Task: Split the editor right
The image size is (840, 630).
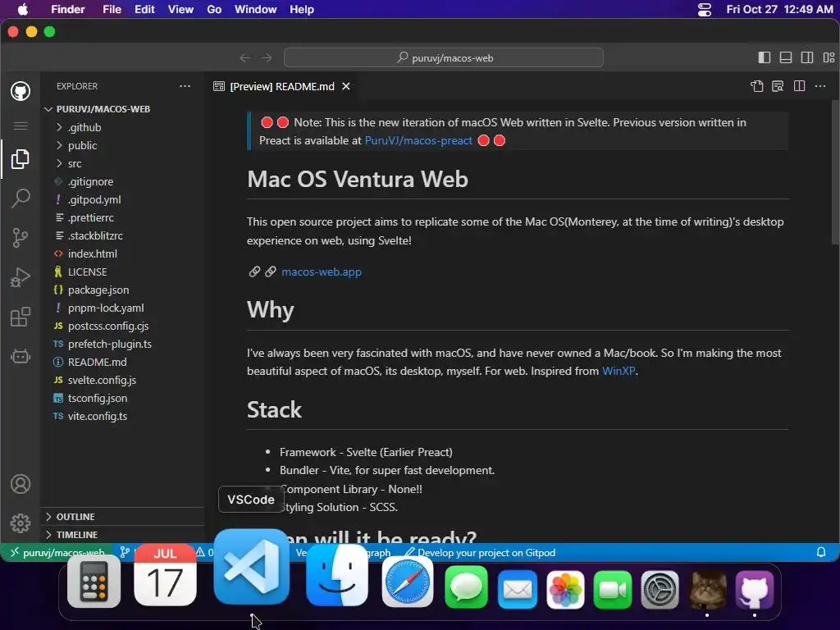Action: pyautogui.click(x=799, y=86)
